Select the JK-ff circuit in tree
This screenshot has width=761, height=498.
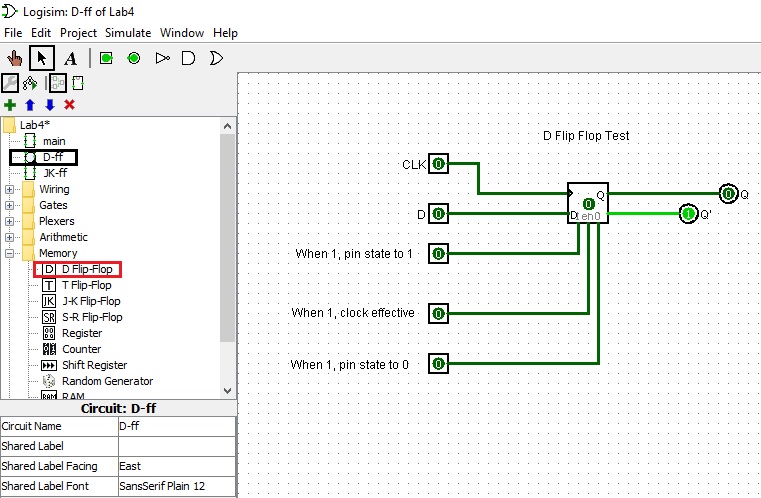(55, 173)
